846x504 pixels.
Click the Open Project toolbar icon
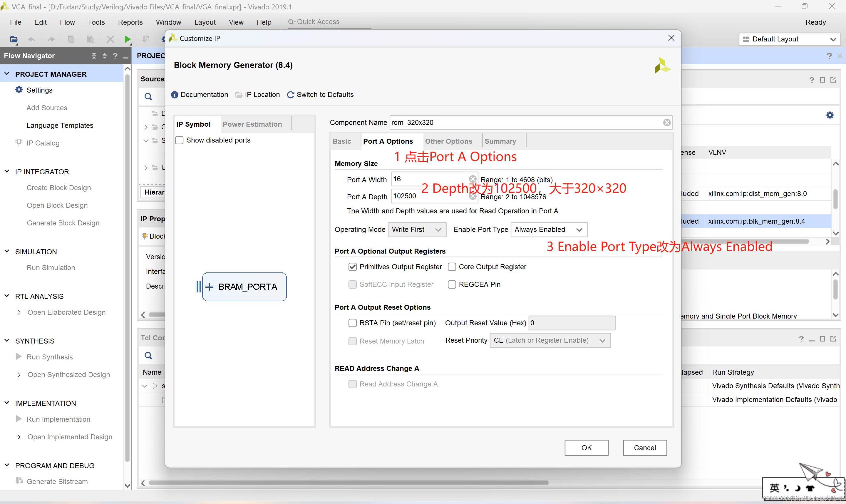[x=14, y=39]
